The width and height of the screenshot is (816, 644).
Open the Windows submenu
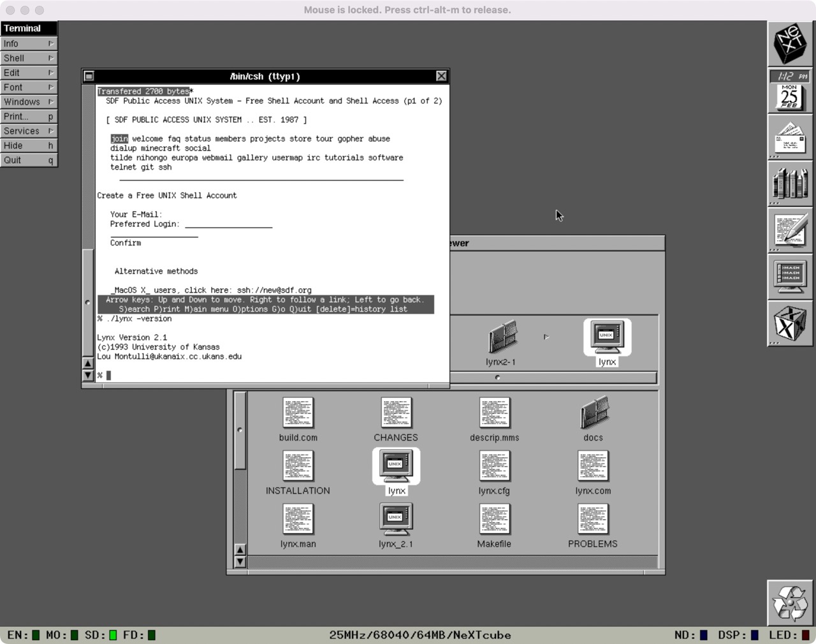[29, 102]
